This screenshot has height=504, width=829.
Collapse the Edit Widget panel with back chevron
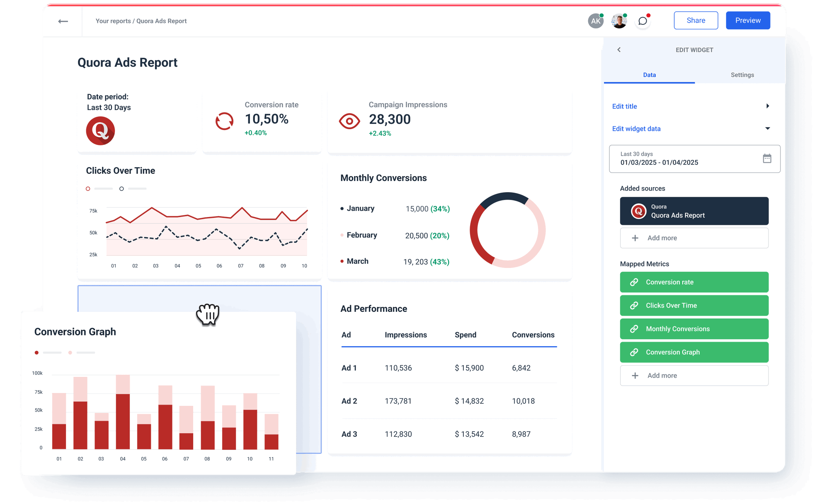pyautogui.click(x=619, y=50)
